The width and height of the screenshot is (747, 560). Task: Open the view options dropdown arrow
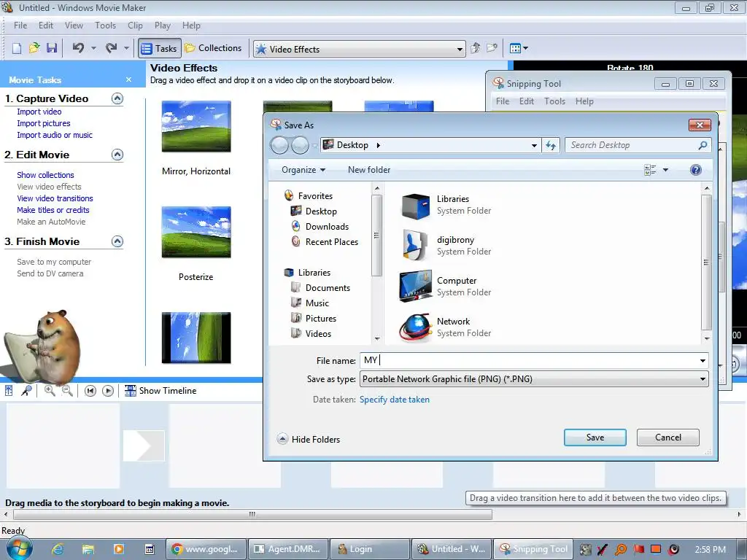665,170
